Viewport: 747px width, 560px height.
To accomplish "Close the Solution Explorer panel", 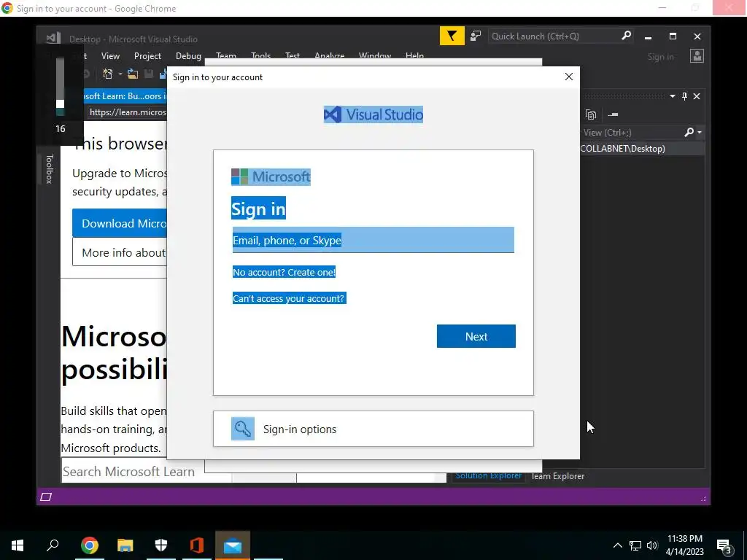I will coord(697,96).
